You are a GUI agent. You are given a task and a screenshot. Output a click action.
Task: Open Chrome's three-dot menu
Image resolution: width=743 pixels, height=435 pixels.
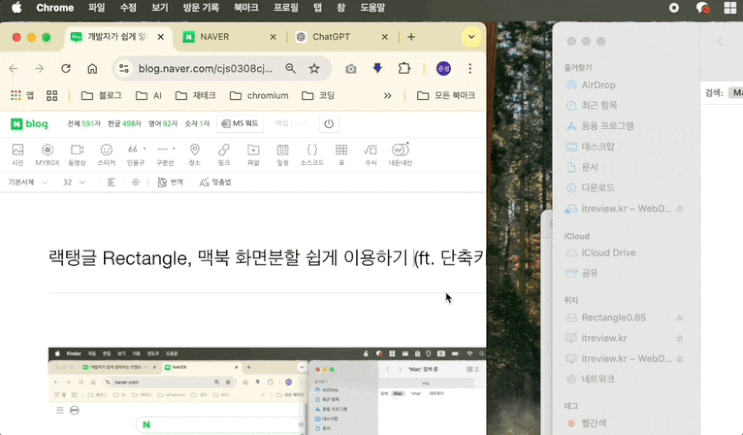(x=470, y=69)
